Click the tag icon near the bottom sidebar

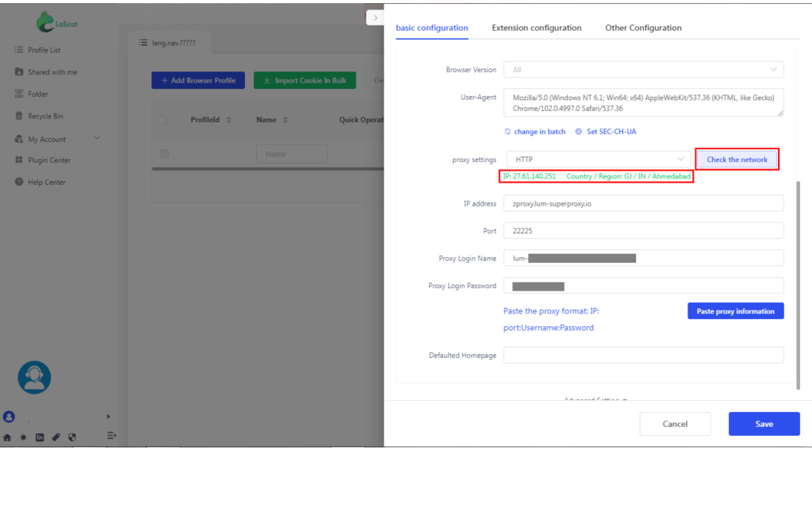pos(56,437)
